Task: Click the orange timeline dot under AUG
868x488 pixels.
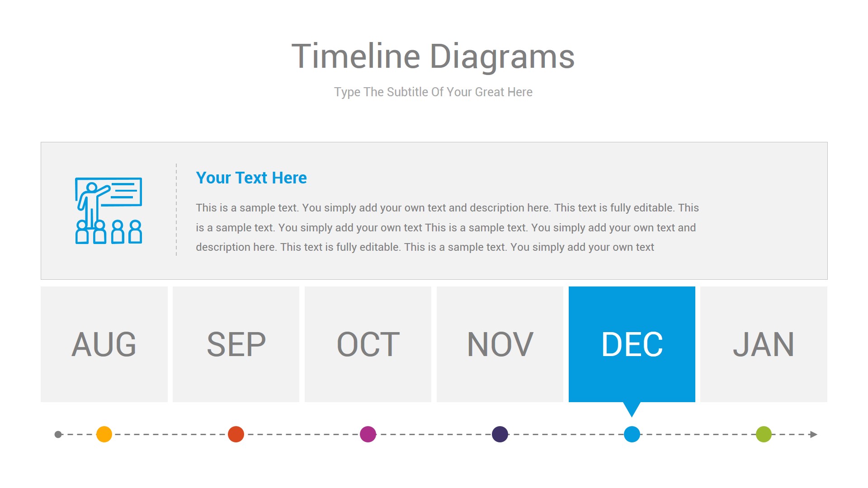Action: (104, 434)
